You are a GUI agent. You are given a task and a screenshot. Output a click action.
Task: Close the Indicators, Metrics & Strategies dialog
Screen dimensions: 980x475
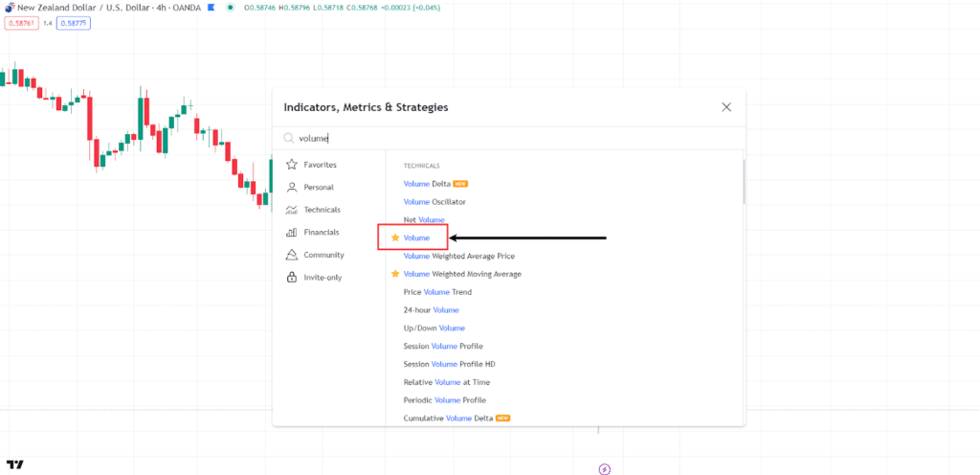[726, 107]
